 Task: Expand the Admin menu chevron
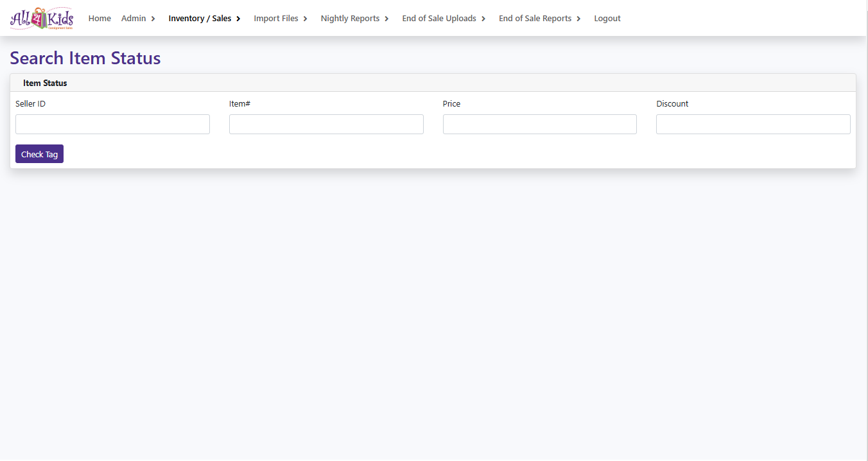coord(153,19)
